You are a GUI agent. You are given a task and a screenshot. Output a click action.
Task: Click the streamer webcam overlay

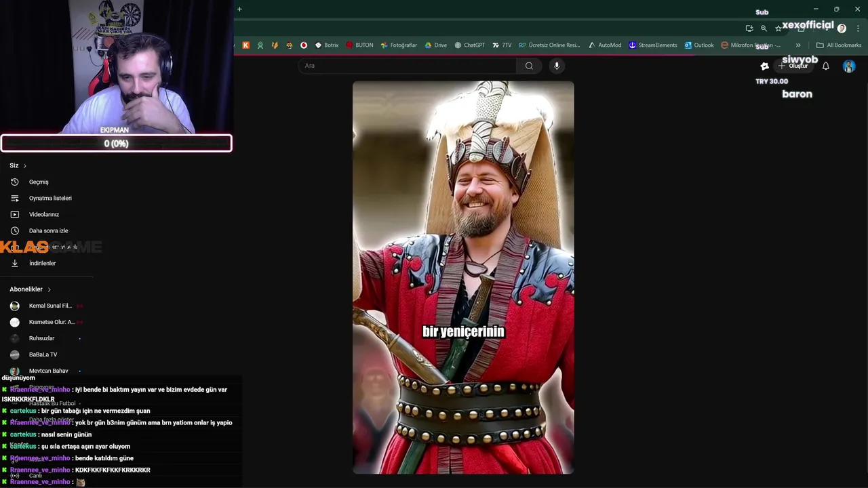click(117, 66)
